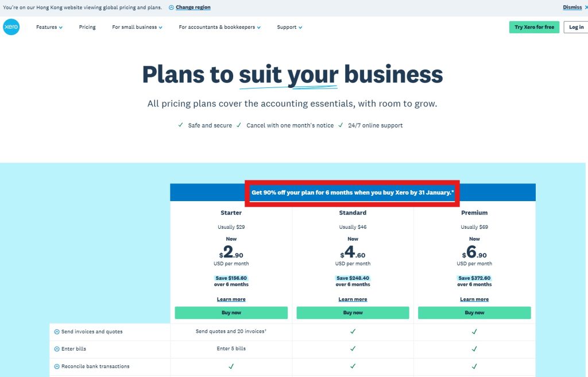
Task: Click the 90% off promotional banner text
Action: click(x=353, y=193)
